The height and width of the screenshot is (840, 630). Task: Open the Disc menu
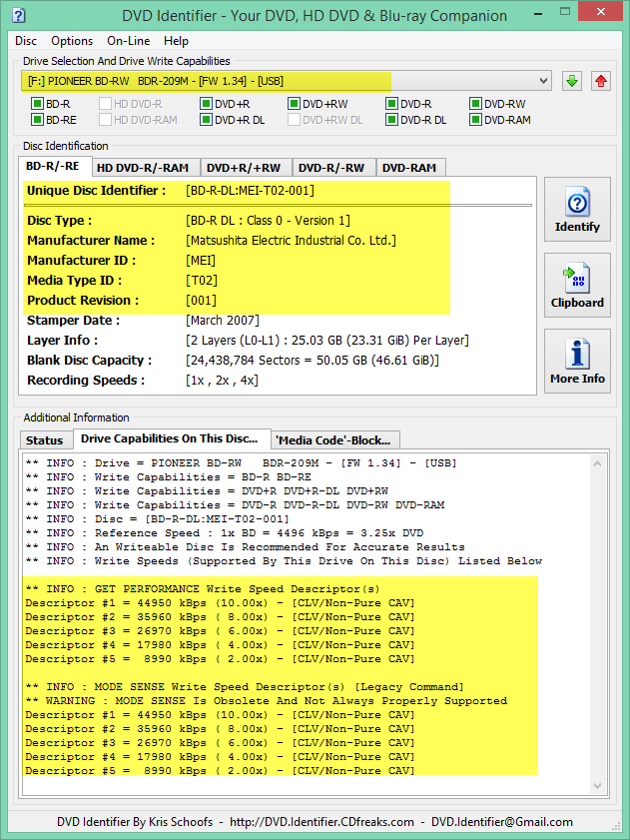(x=26, y=41)
